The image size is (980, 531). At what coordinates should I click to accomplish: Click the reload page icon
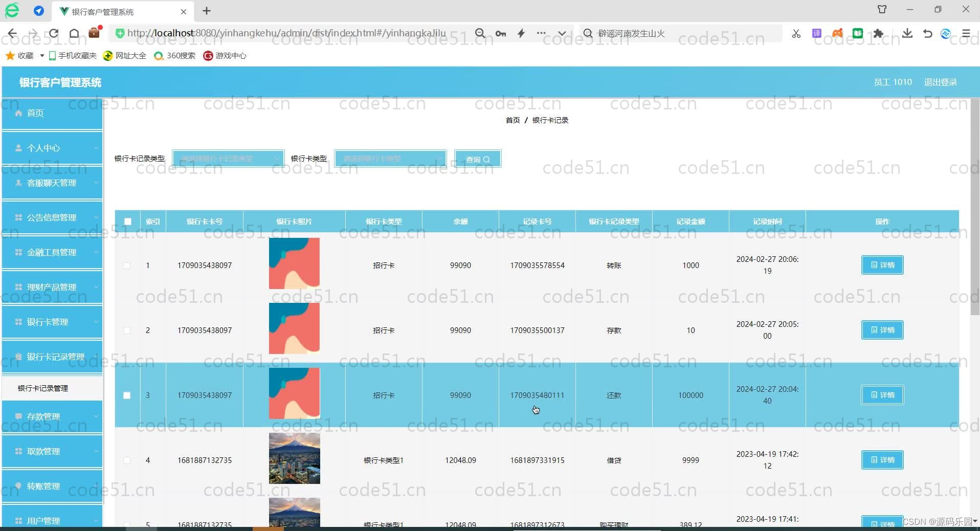pyautogui.click(x=54, y=33)
